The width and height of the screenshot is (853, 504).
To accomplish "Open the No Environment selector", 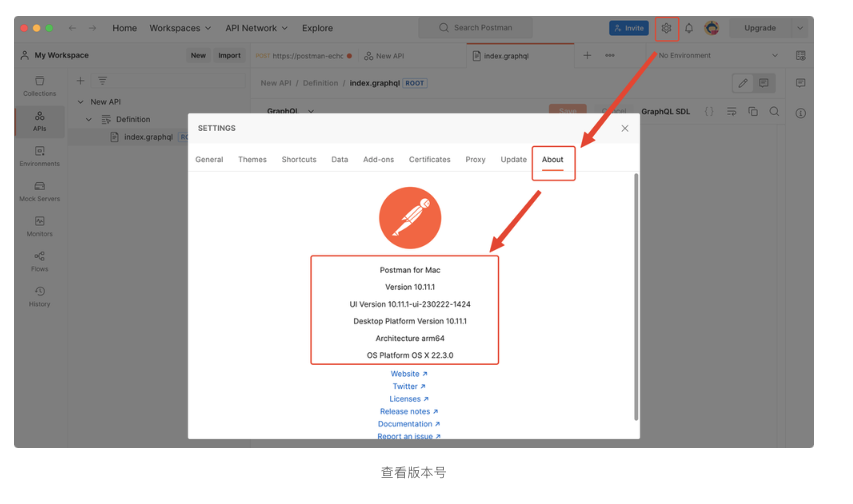I will click(717, 56).
